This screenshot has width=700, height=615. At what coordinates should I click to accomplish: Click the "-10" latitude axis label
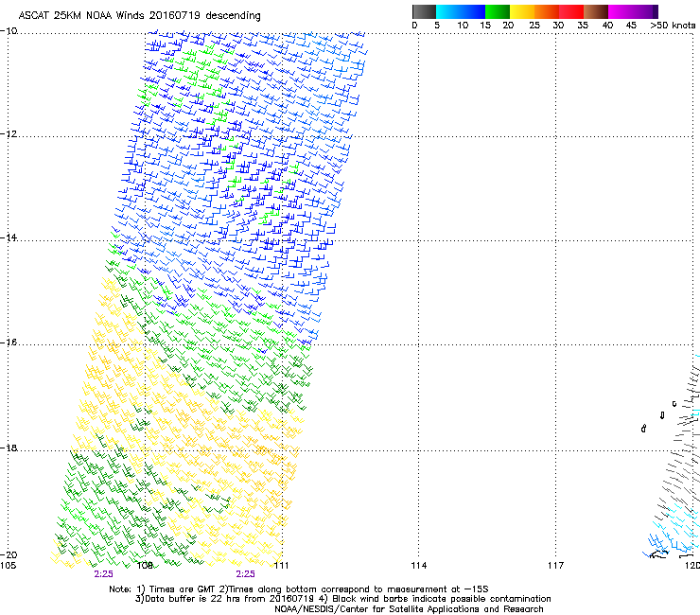(x=9, y=31)
